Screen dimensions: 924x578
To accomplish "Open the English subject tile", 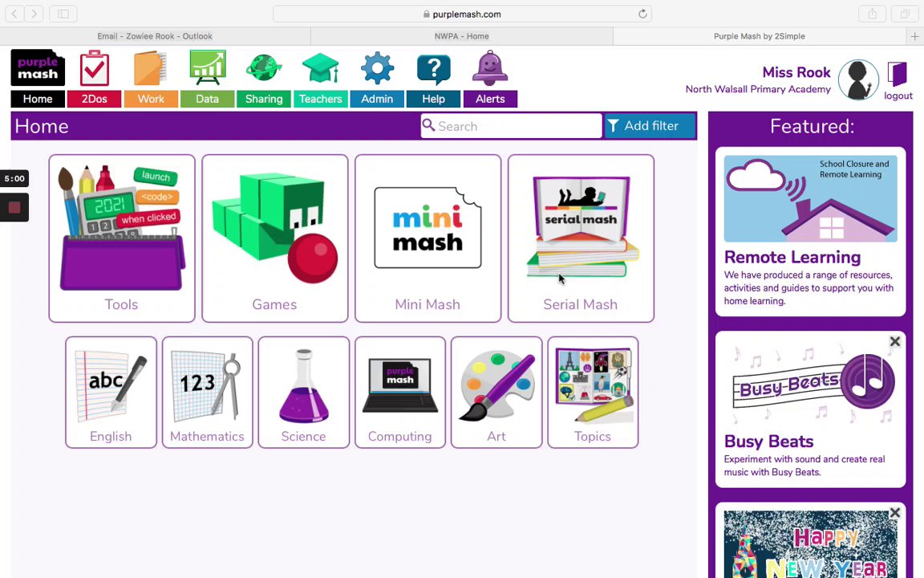I will (x=111, y=393).
